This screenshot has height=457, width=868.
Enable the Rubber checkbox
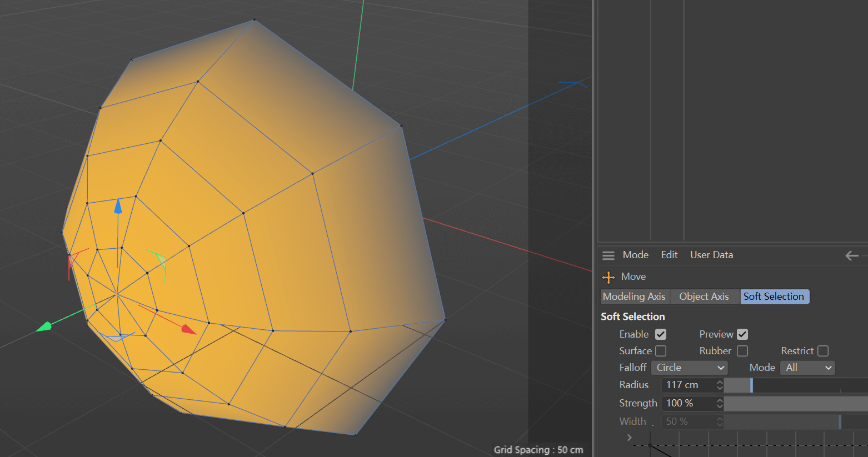742,351
